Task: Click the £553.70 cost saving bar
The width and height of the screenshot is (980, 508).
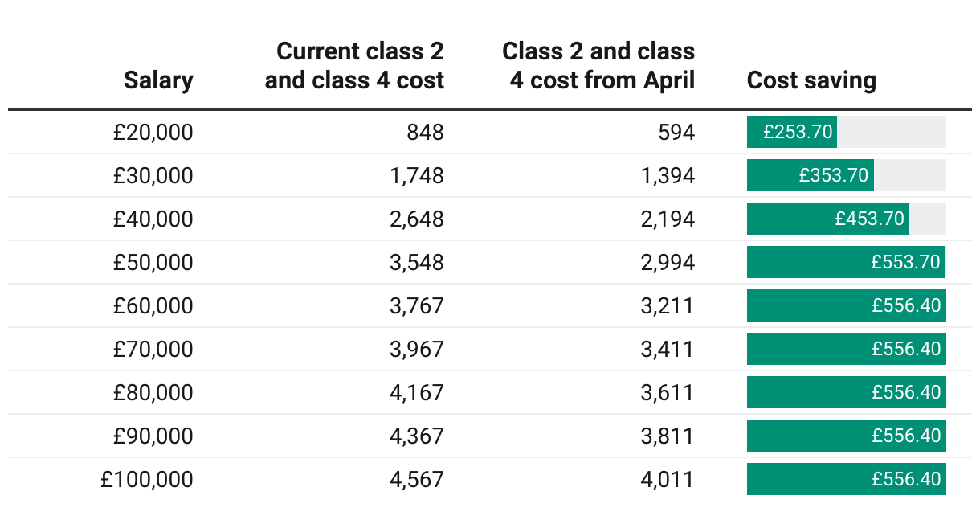Action: click(846, 262)
